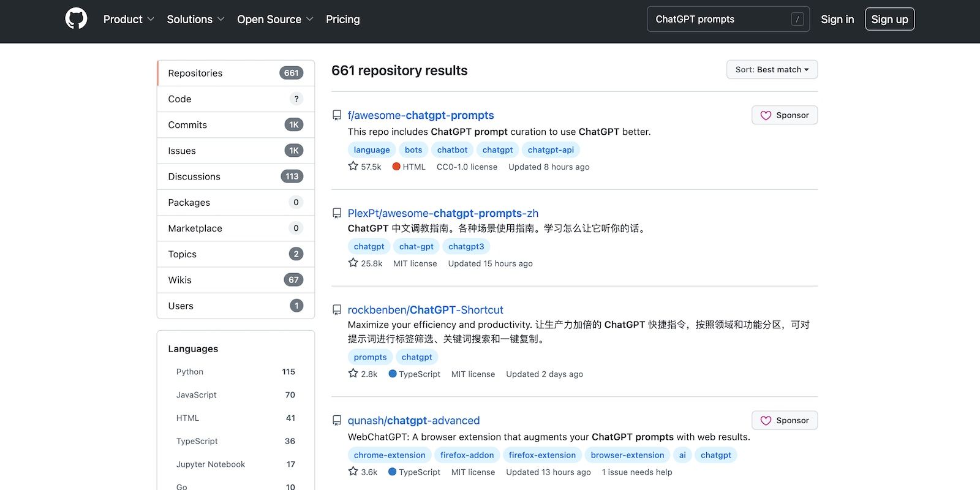The height and width of the screenshot is (490, 980).
Task: Select the Wikis results category
Action: click(x=236, y=280)
